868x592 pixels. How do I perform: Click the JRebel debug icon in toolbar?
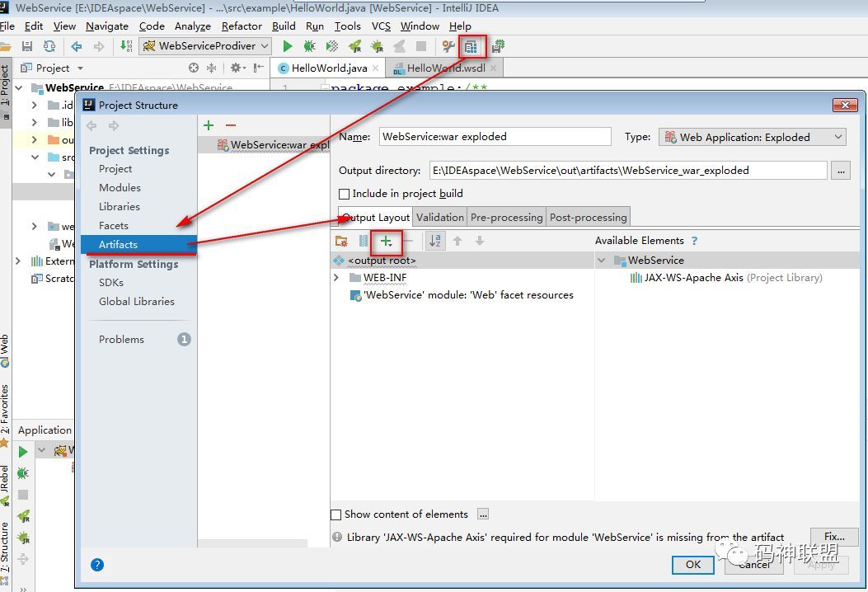(377, 46)
